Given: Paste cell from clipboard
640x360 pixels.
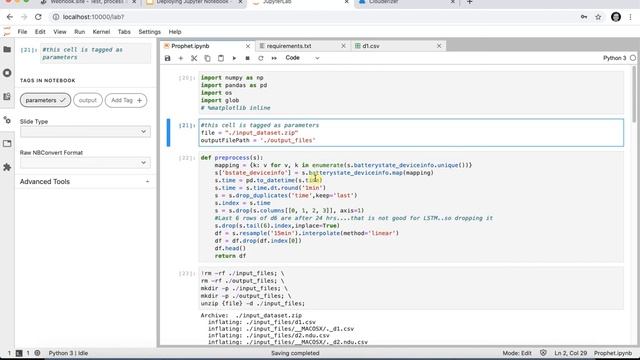Looking at the screenshot, I should pos(221,58).
